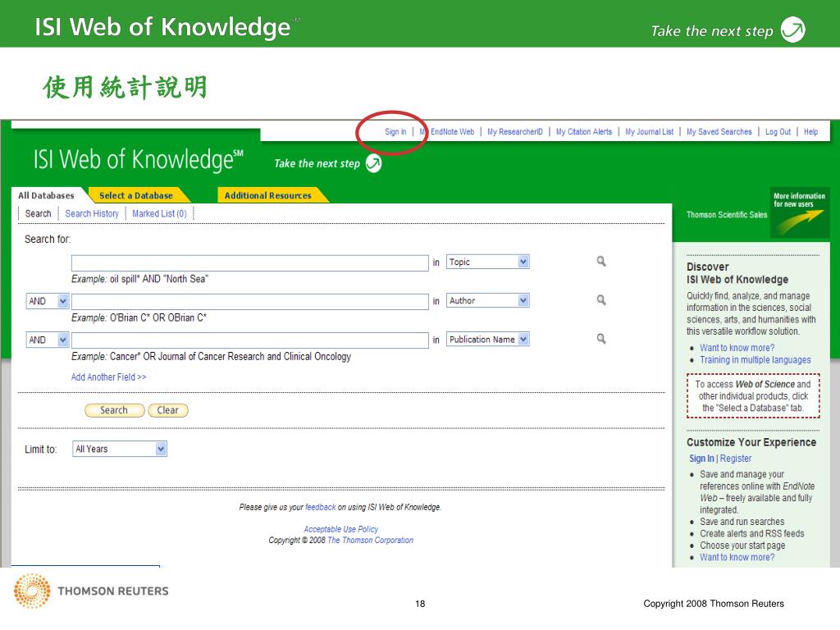
Task: Open Search History sub-tab
Action: pos(92,214)
